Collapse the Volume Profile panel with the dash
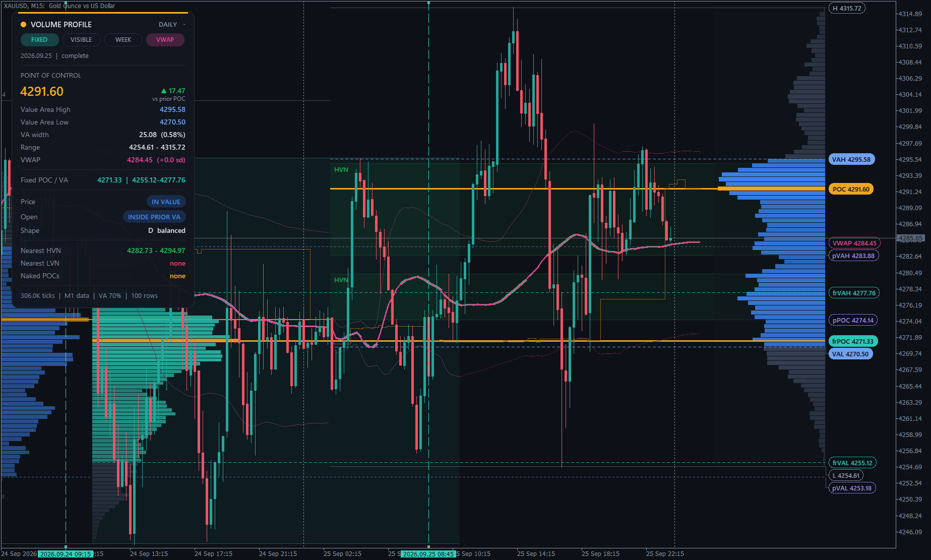The image size is (931, 560). point(184,25)
